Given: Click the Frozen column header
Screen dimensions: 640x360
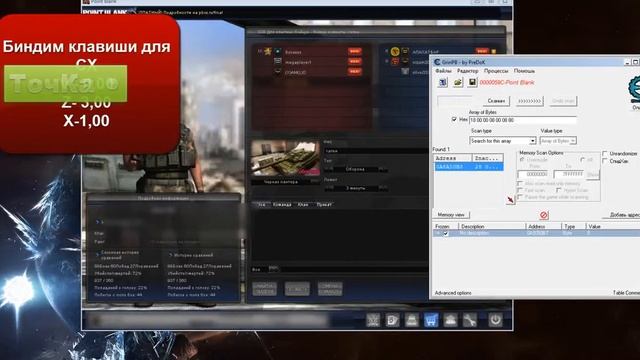Looking at the screenshot, I should [444, 226].
